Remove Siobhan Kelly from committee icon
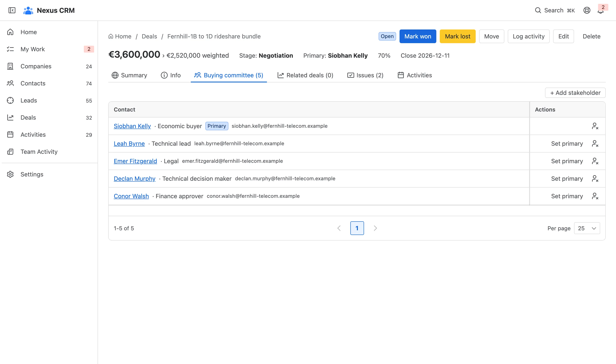 click(595, 126)
